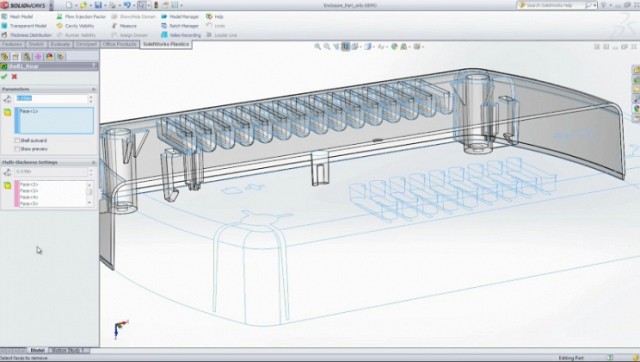
Task: Open the Model Manager
Action: 180,16
